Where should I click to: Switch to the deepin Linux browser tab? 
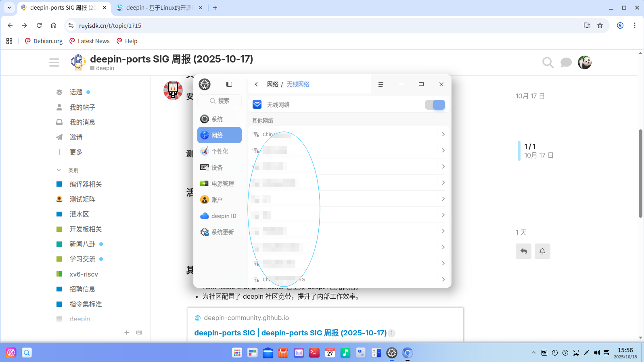pyautogui.click(x=159, y=8)
